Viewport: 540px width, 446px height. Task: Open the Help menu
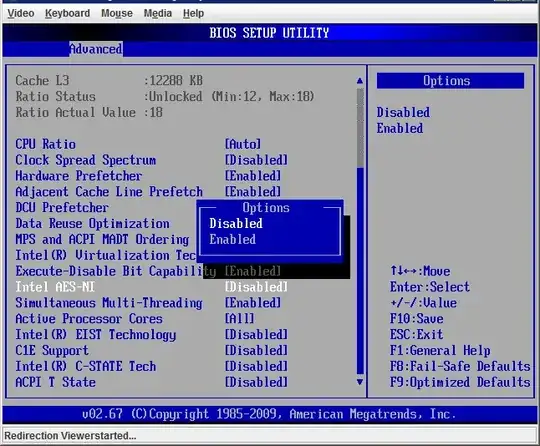click(194, 13)
